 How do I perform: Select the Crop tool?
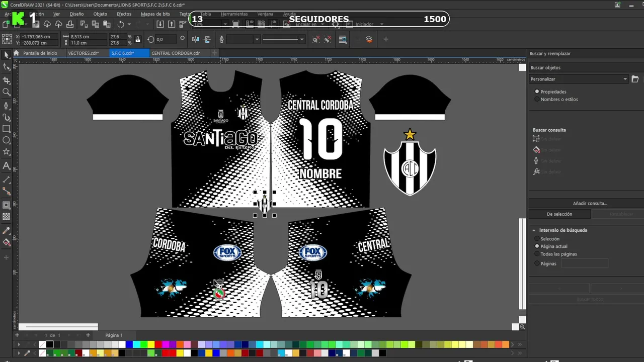coord(6,80)
